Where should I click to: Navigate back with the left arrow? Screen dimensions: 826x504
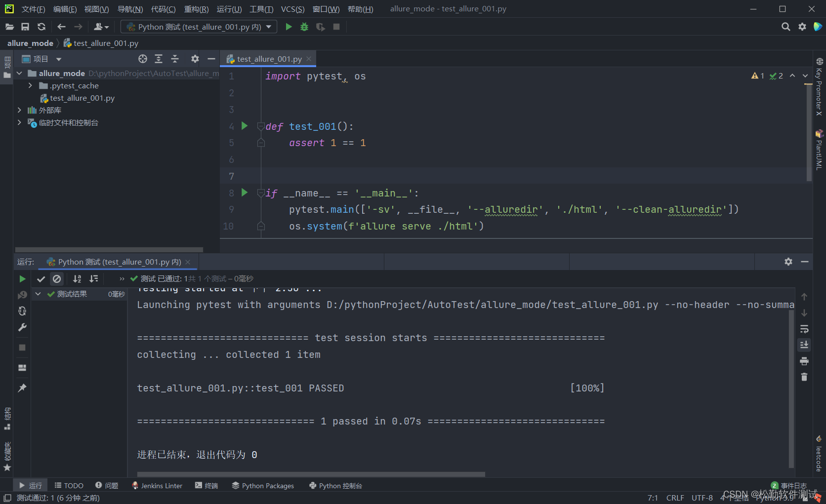pos(61,27)
